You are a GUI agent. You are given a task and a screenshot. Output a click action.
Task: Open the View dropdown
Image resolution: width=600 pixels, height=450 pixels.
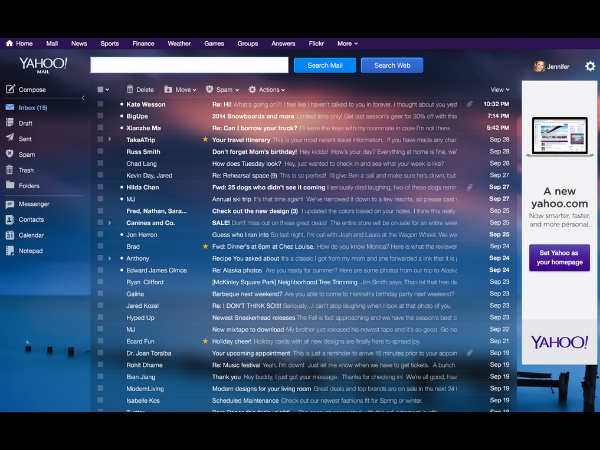click(x=500, y=90)
